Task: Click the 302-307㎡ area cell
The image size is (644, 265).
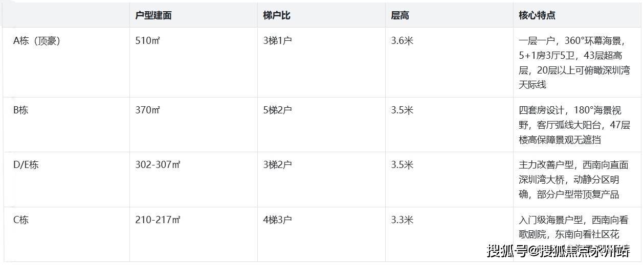Action: click(x=158, y=165)
